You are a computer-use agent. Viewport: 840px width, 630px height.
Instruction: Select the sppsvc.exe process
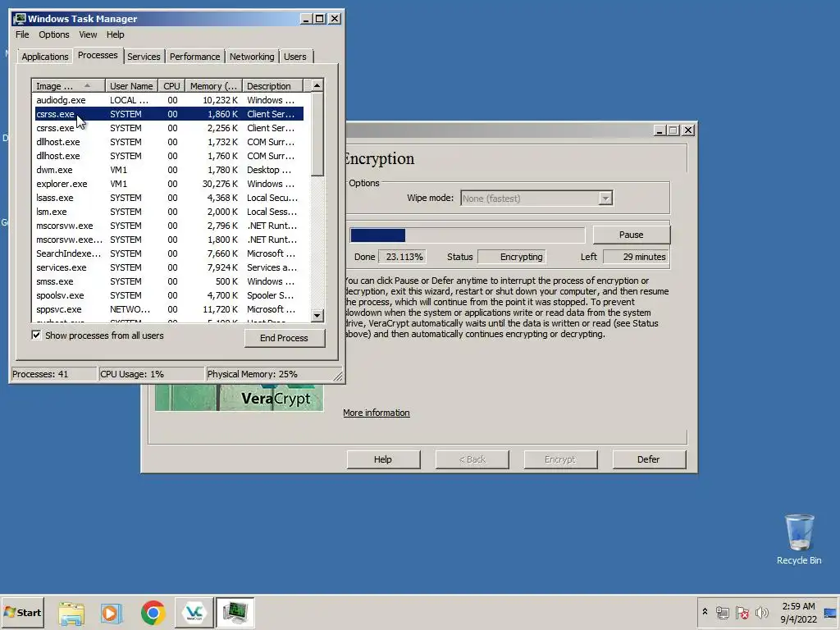[x=167, y=309]
